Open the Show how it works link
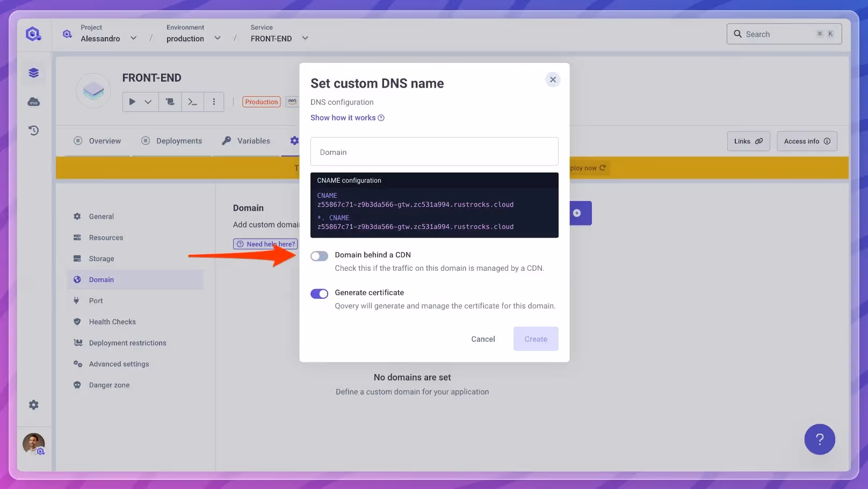 (343, 118)
